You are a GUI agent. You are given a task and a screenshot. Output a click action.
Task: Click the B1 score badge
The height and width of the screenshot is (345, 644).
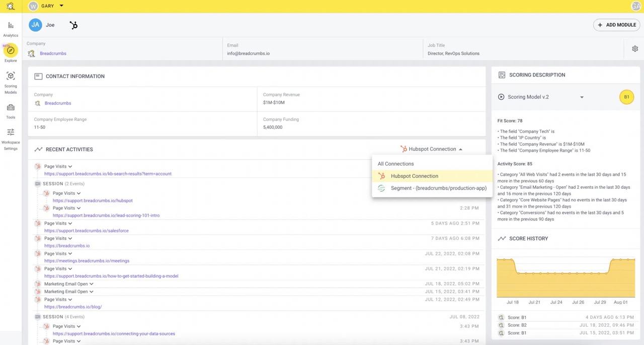pyautogui.click(x=626, y=97)
